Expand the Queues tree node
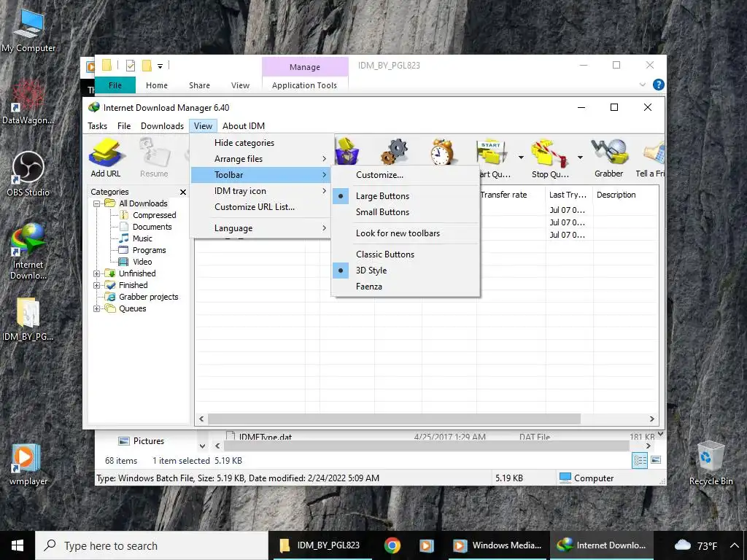 click(97, 308)
